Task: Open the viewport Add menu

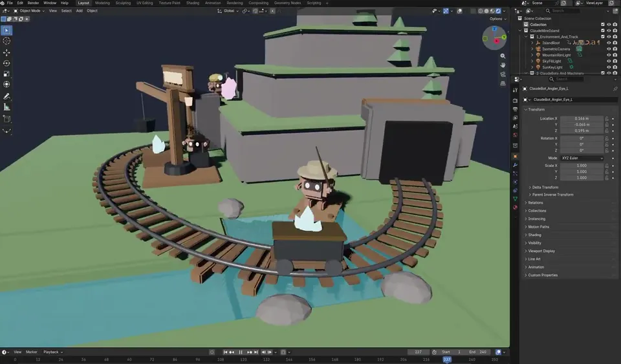Action: pos(79,11)
